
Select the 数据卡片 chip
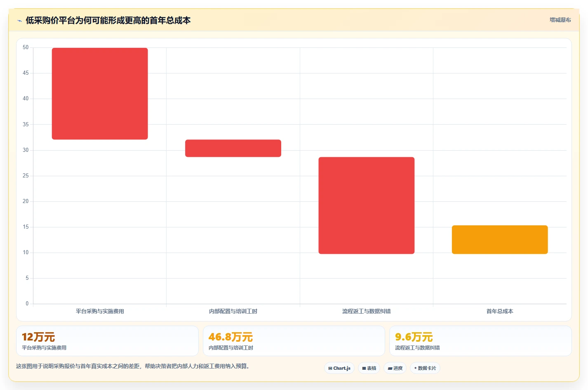(425, 368)
